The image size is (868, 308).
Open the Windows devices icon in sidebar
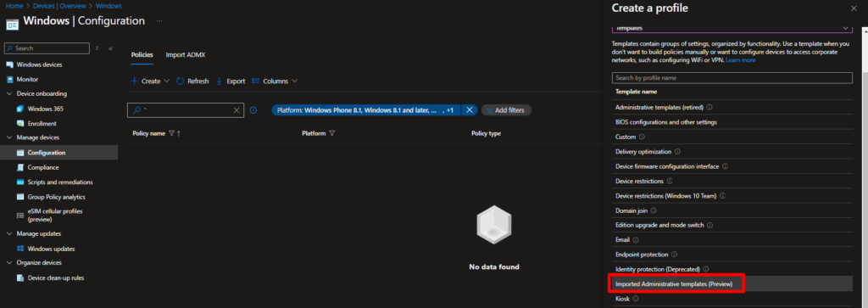tap(9, 64)
